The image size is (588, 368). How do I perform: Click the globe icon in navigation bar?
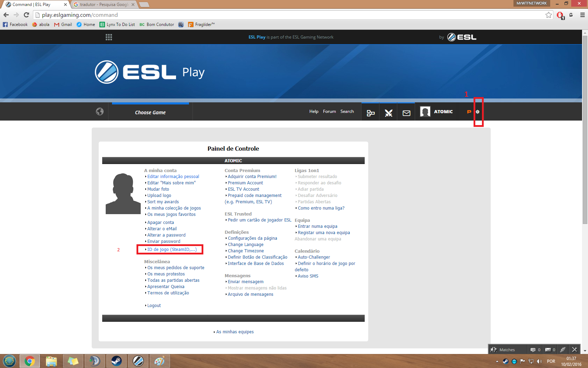pyautogui.click(x=100, y=111)
